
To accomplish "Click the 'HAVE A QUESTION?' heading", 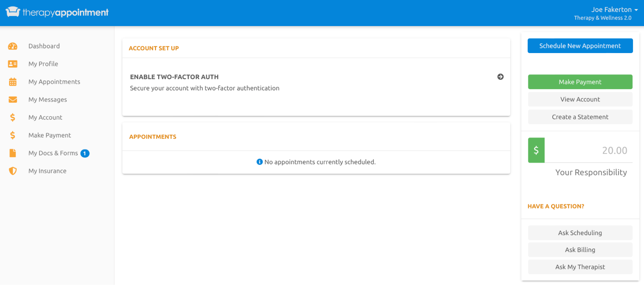I will [556, 207].
